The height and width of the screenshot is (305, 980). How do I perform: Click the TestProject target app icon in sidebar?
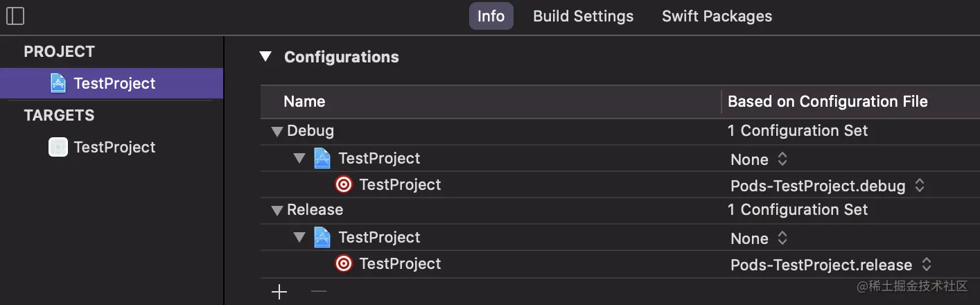click(58, 147)
